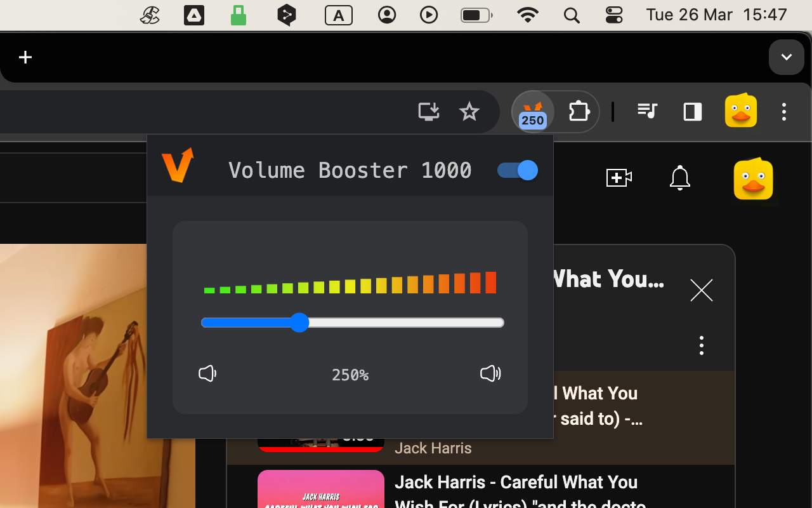This screenshot has width=812, height=508.
Task: Click the Volume Booster orange V logo
Action: 178,165
